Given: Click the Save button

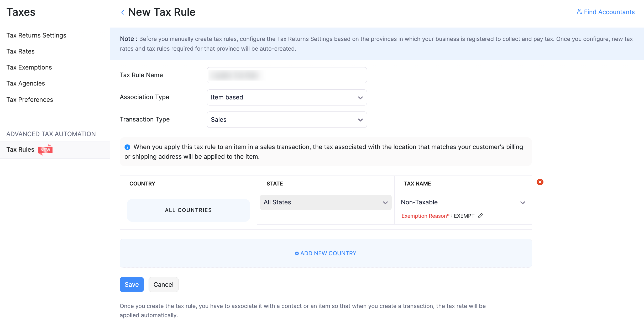Looking at the screenshot, I should tap(132, 285).
